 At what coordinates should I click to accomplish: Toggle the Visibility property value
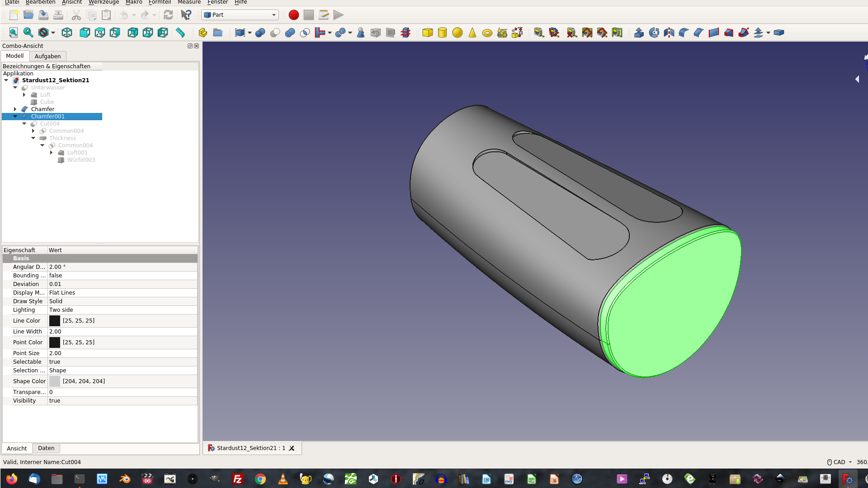122,401
